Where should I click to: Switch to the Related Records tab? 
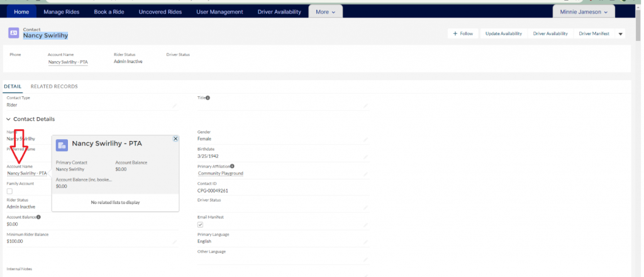[54, 86]
